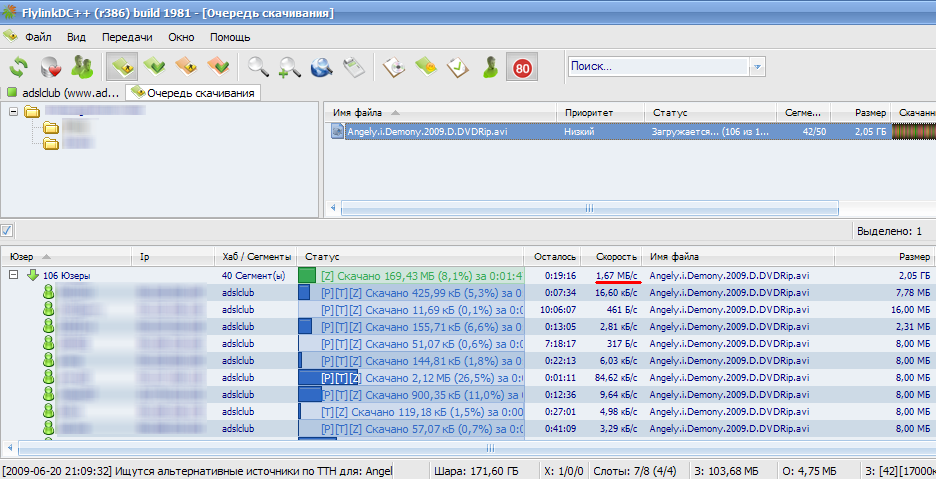The height and width of the screenshot is (479, 936).
Task: Sort transfers by Осталось column header
Action: click(x=553, y=257)
